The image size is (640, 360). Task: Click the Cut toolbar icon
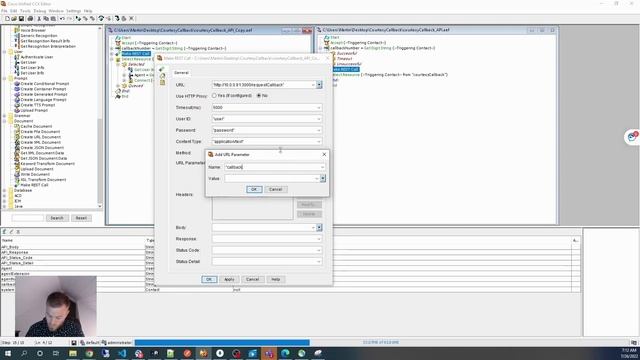(x=39, y=19)
